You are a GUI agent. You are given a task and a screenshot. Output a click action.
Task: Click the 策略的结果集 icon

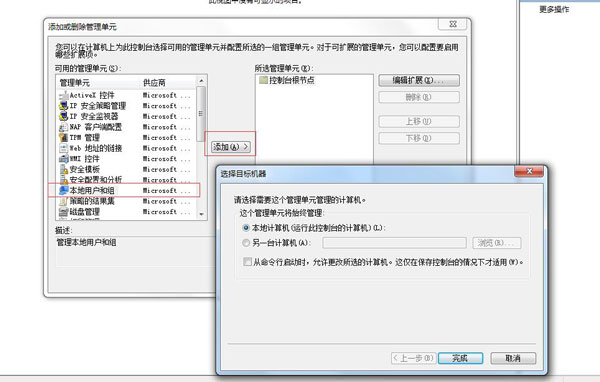pyautogui.click(x=64, y=201)
